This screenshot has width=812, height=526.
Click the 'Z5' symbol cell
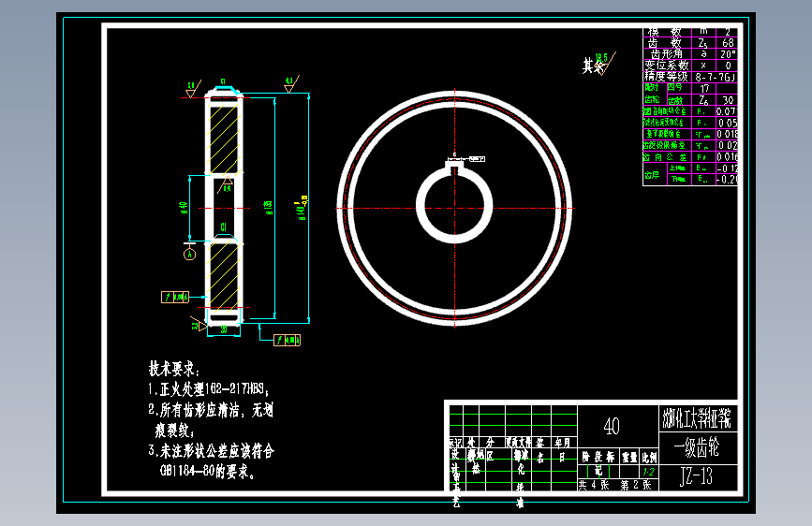pos(702,43)
